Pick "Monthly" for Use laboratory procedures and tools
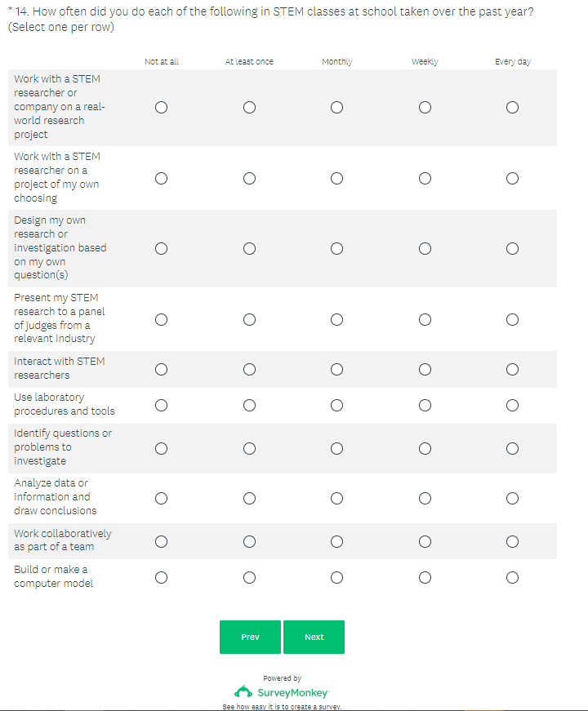588x711 pixels. coord(336,405)
